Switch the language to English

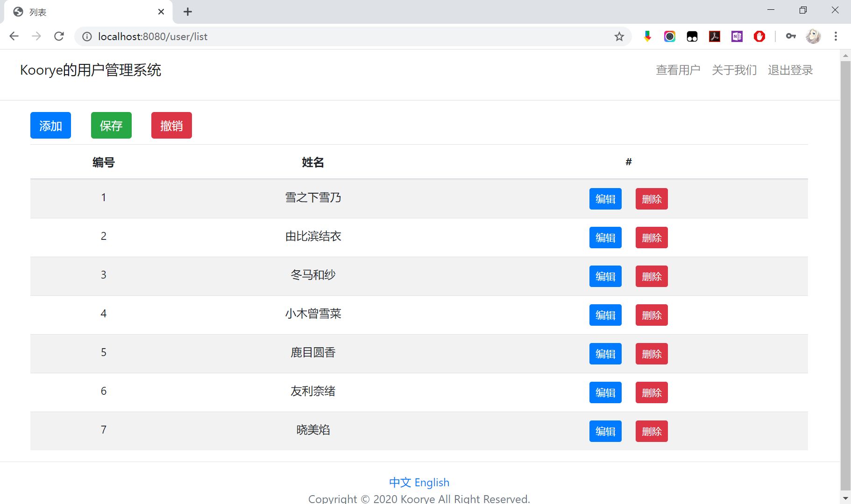pos(433,483)
